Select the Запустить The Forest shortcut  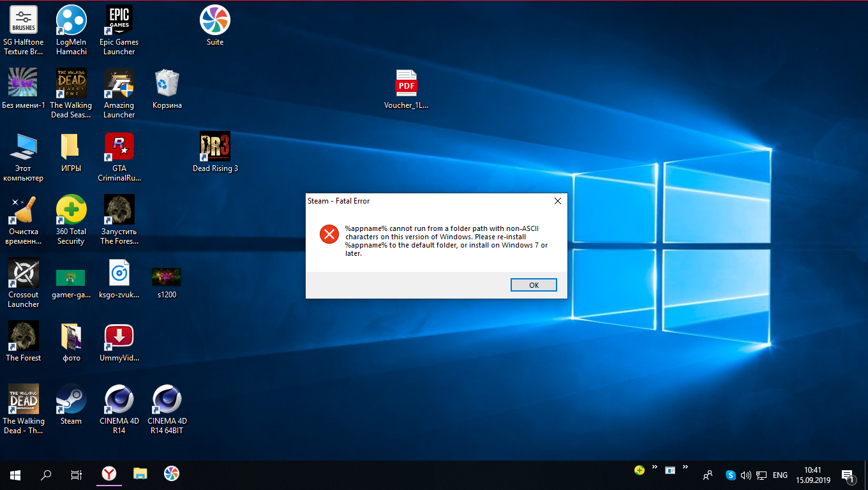coord(119,219)
